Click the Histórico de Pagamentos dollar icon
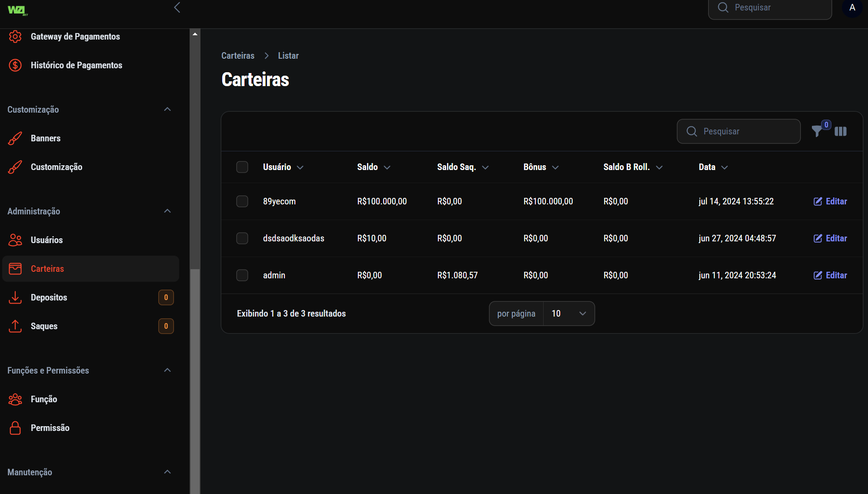Screen dimensions: 868x494 [15, 65]
